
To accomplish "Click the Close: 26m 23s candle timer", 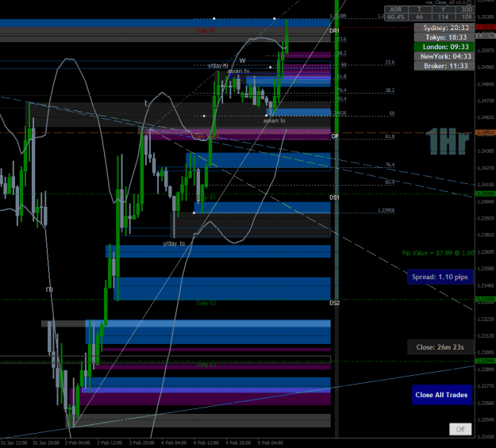I will [x=440, y=347].
